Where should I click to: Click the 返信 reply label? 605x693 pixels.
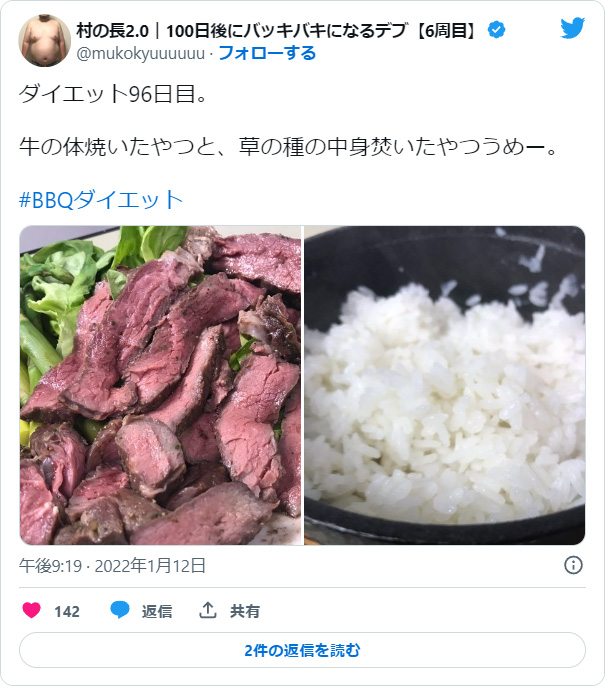(x=156, y=611)
